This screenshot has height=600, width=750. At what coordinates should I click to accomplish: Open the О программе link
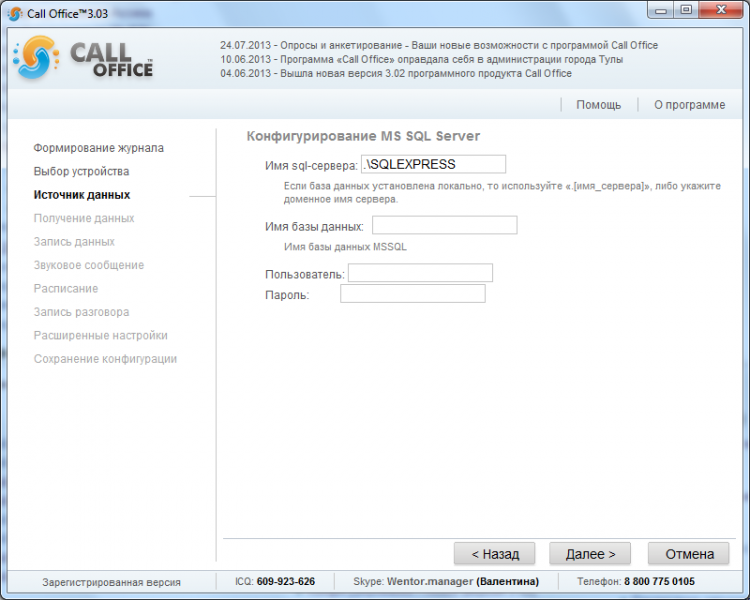coord(689,105)
